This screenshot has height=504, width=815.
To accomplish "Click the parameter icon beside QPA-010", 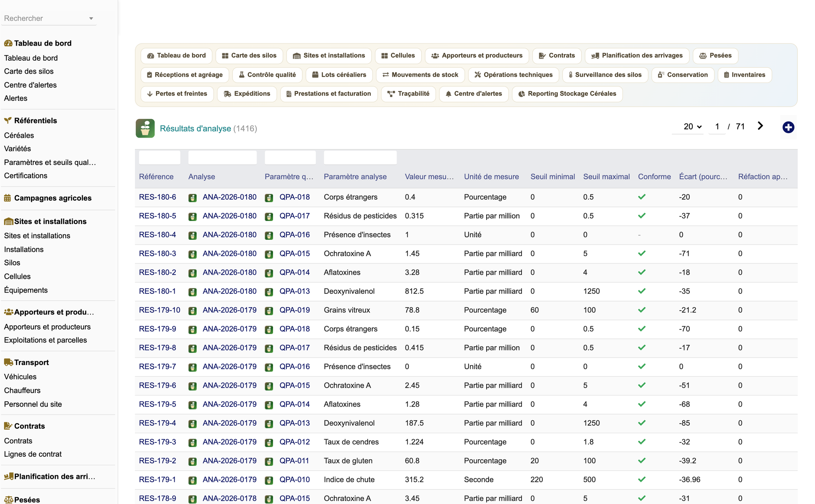I will coord(269,480).
